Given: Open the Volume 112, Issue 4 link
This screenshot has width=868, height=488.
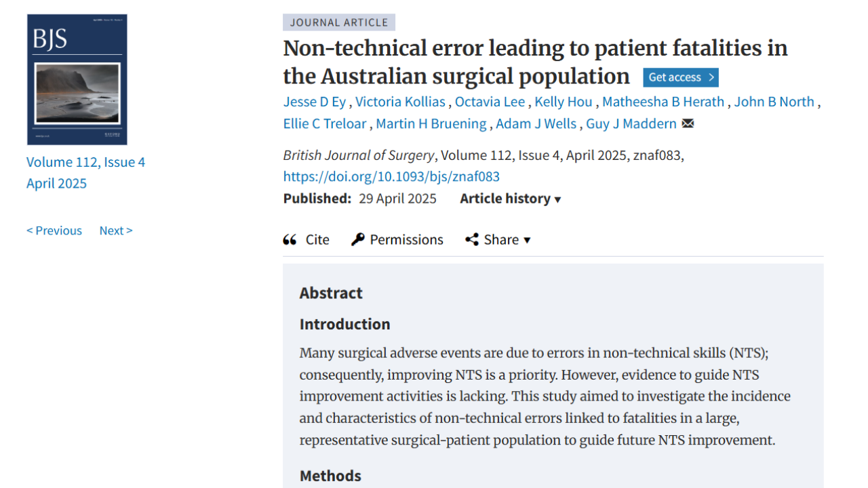Looking at the screenshot, I should pyautogui.click(x=85, y=162).
